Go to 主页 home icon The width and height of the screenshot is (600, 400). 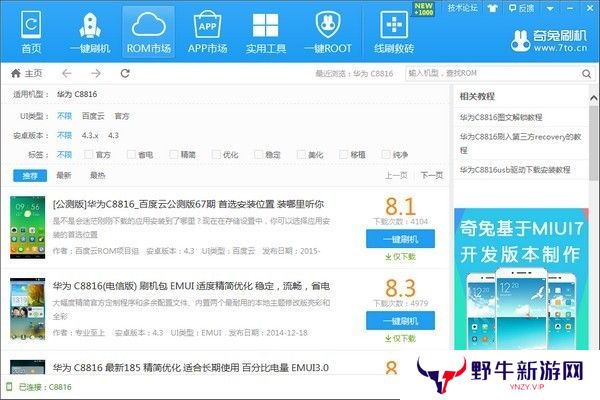pos(26,73)
